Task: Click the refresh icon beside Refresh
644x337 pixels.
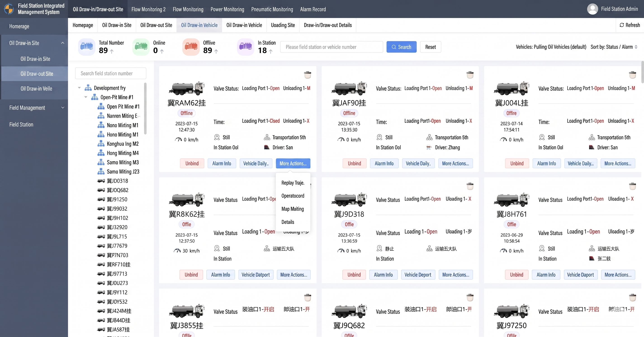Action: point(622,25)
